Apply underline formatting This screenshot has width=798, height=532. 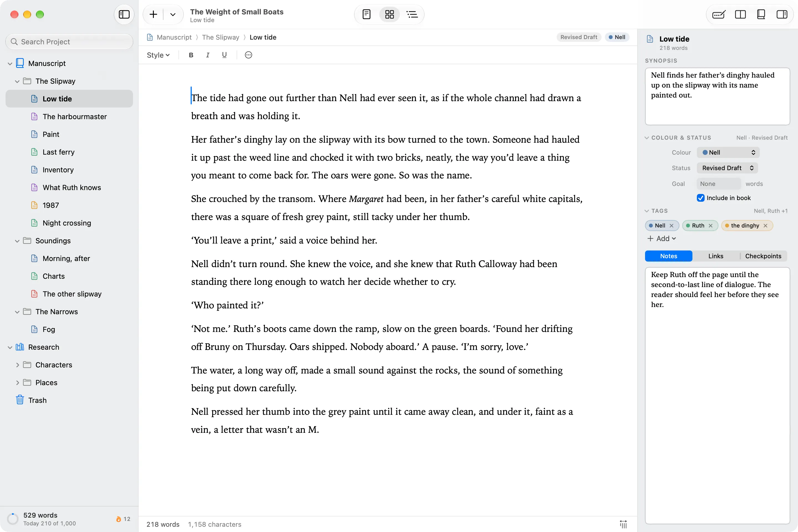(x=224, y=55)
